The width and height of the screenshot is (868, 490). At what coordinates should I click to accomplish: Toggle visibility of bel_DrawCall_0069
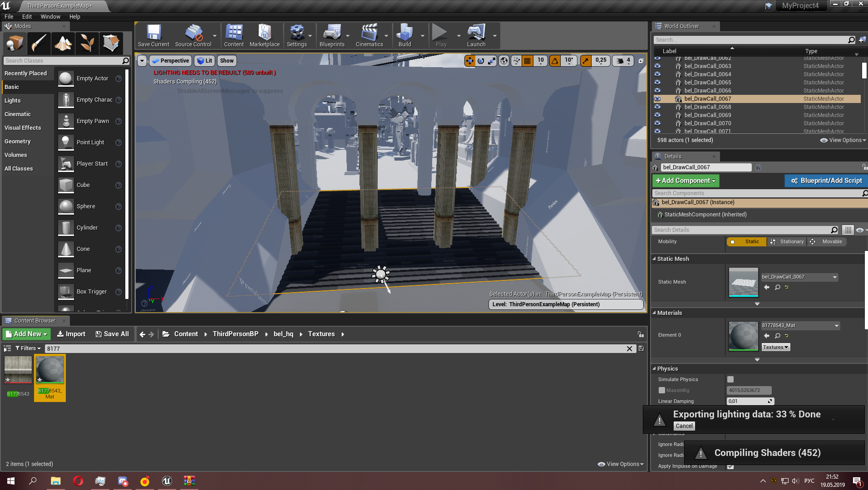(x=657, y=115)
